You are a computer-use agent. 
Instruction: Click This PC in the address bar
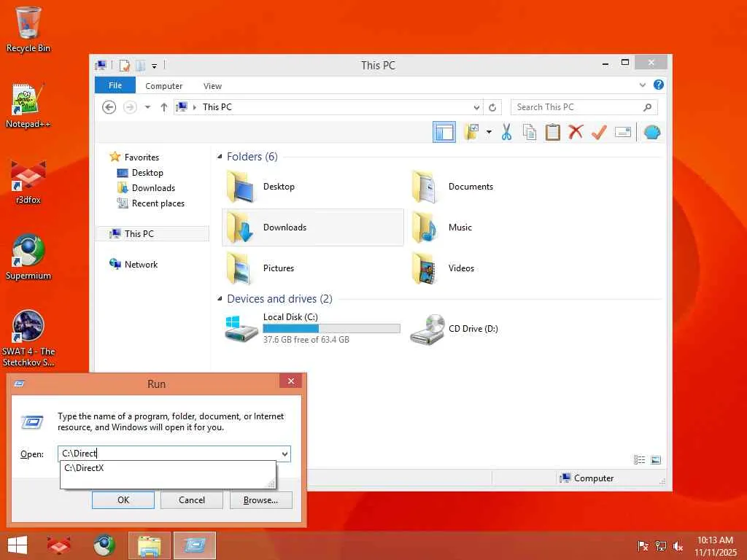tap(217, 107)
